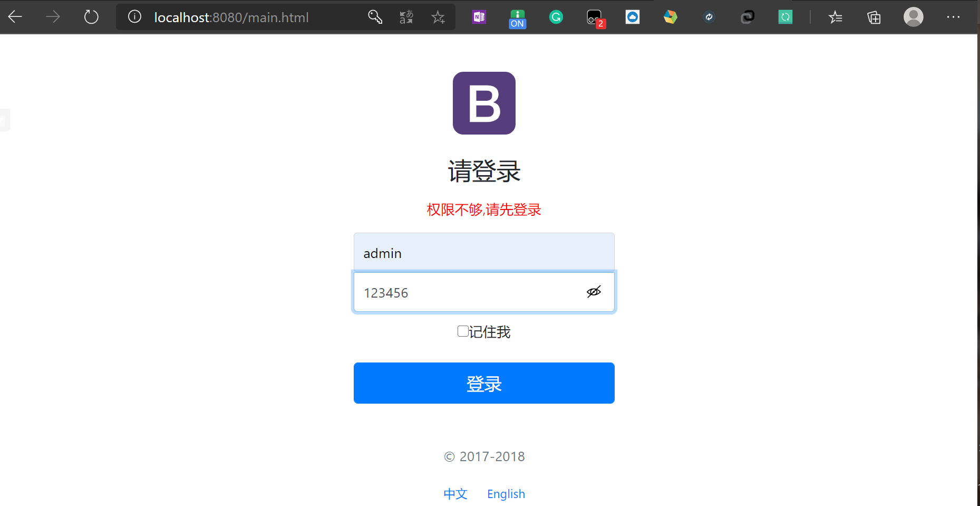The image size is (980, 506).
Task: Open the favorites list icon
Action: click(x=836, y=17)
